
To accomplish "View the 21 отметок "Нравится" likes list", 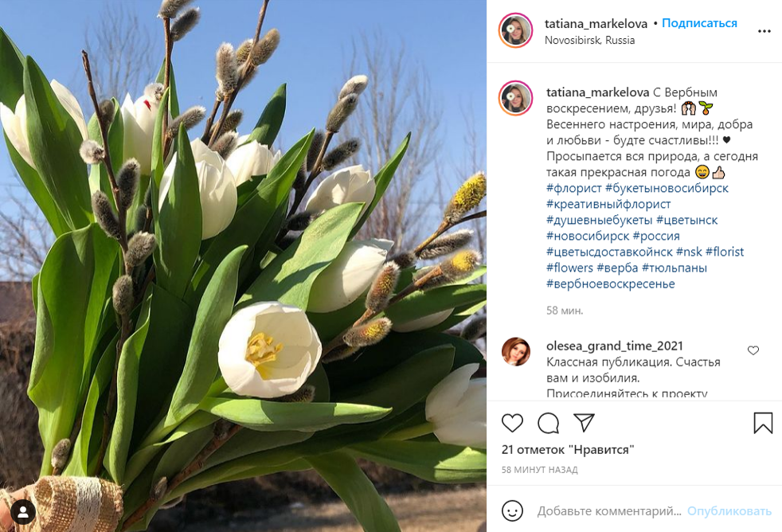I will click(x=568, y=450).
